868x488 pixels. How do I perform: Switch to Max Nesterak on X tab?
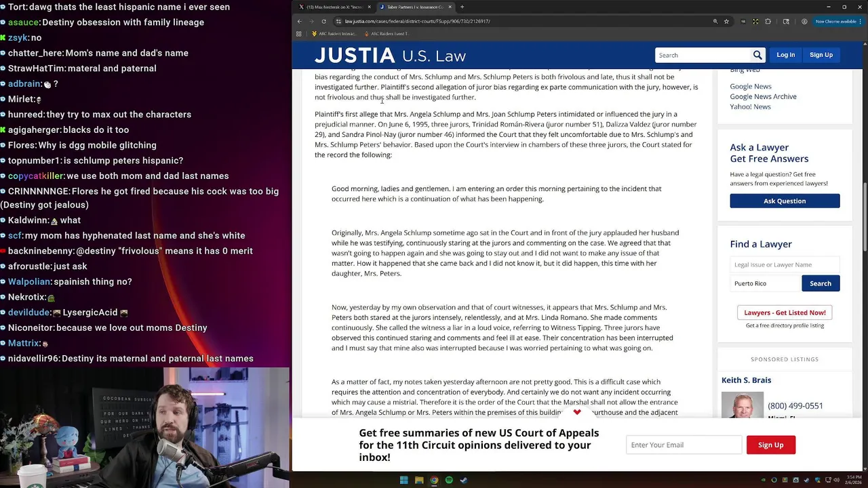(x=334, y=7)
